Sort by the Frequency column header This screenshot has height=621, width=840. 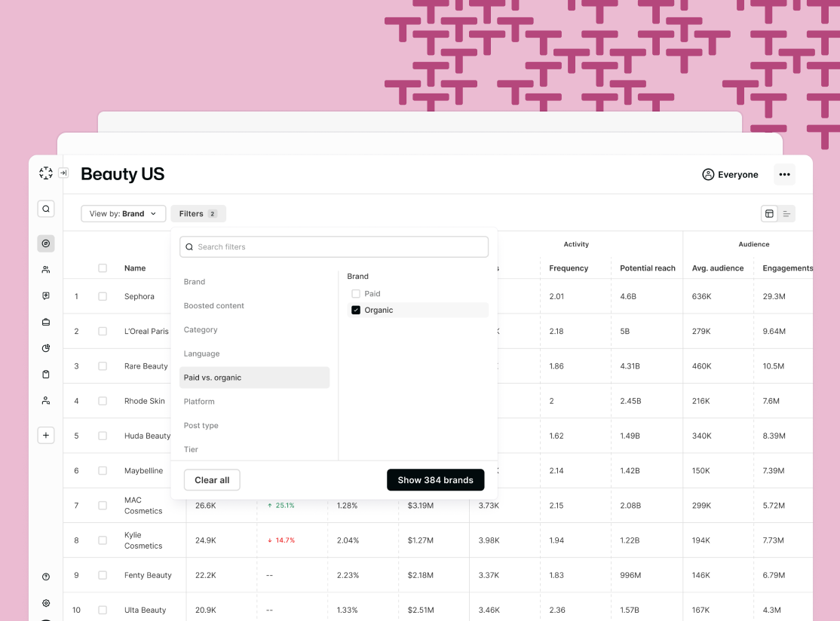[569, 268]
